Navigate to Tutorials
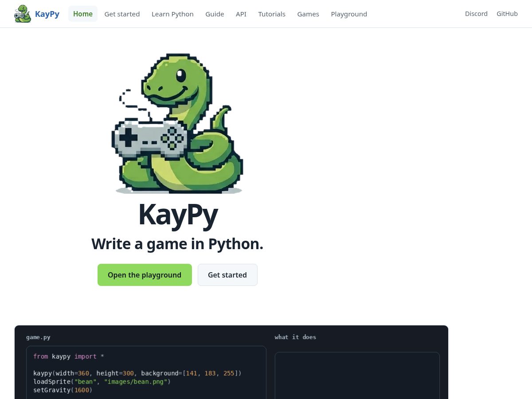 (x=272, y=14)
